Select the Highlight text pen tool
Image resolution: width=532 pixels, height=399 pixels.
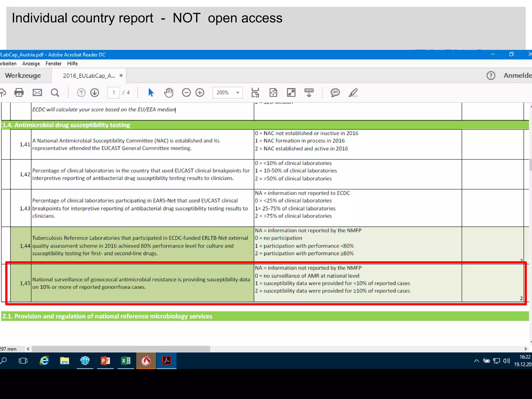(353, 92)
